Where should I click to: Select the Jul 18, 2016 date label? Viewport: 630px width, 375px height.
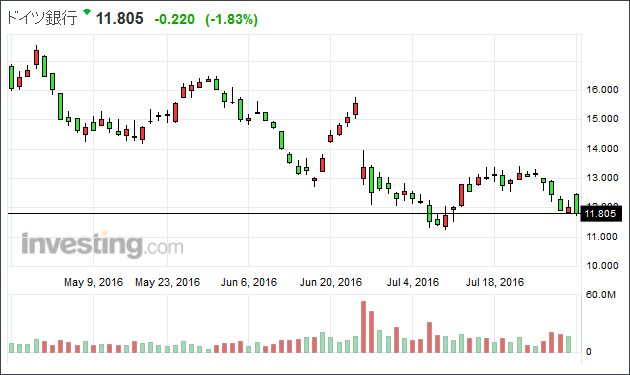(x=495, y=282)
